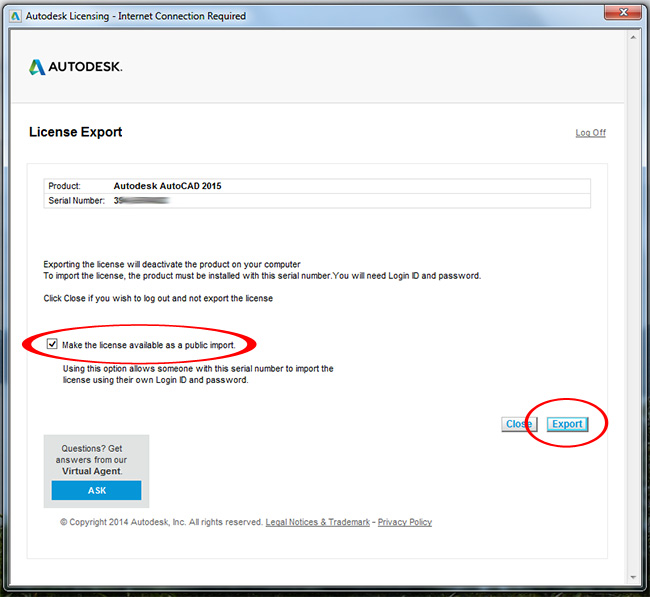
Task: Click the product name Autodesk AutoCAD 2015
Action: (x=167, y=186)
